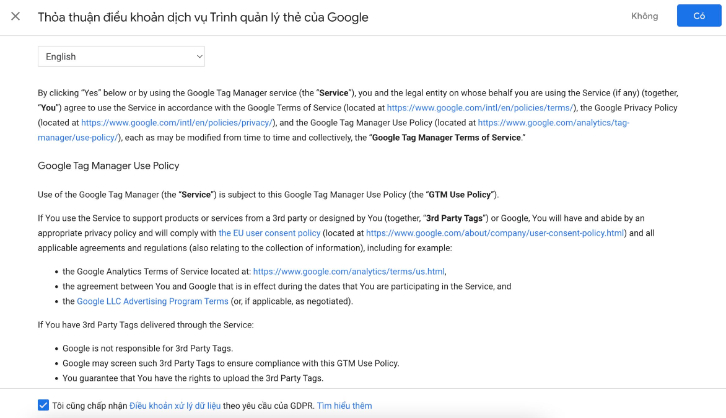Open the google.com policies/privacy link
Screen dimensions: 726x418
click(177, 123)
